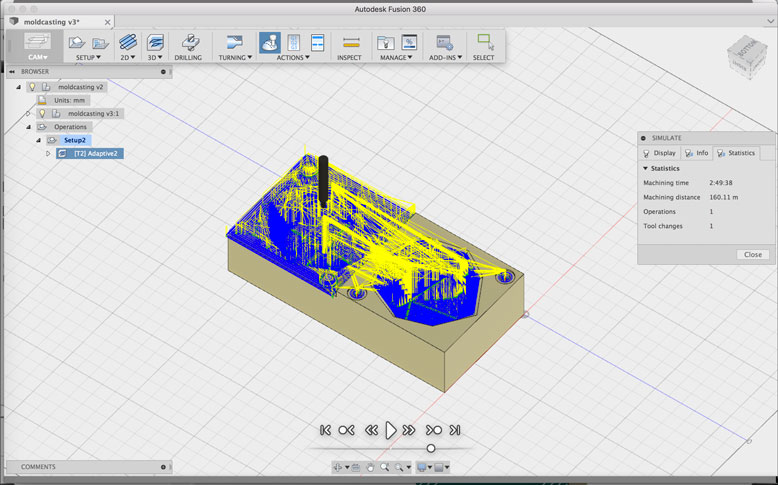The height and width of the screenshot is (485, 778).
Task: Switch to the Display tab in Simulate
Action: click(659, 153)
